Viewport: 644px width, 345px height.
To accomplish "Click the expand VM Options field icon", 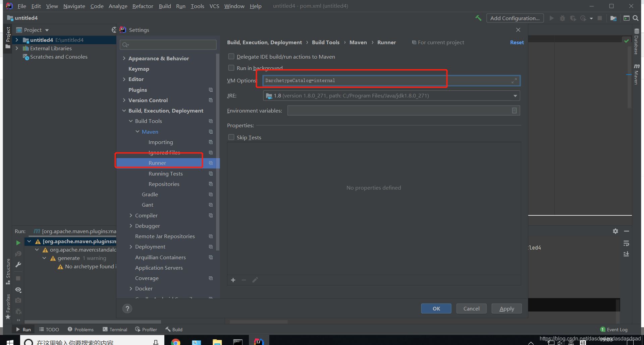I will 514,81.
